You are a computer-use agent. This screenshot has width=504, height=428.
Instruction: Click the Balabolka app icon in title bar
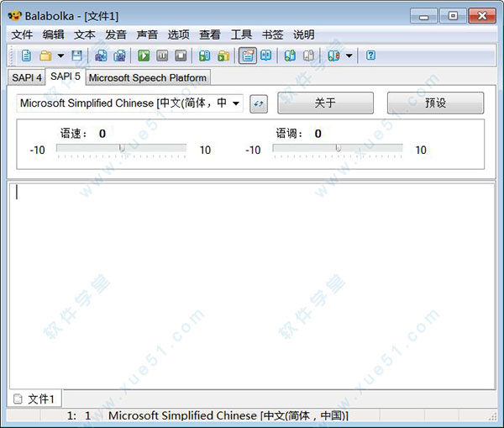click(14, 15)
